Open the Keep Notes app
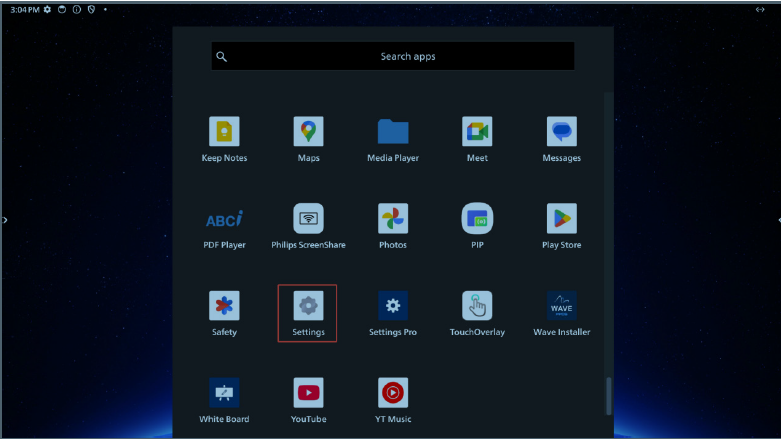This screenshot has height=439, width=781. coord(224,132)
